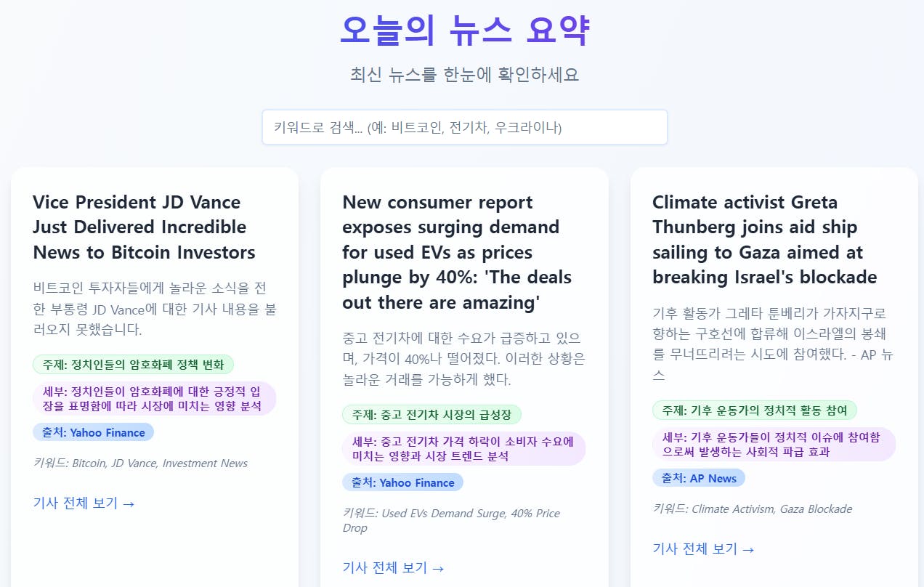
Task: Open 기사 전체 보기 link on the Greta Thunberg article
Action: point(702,548)
